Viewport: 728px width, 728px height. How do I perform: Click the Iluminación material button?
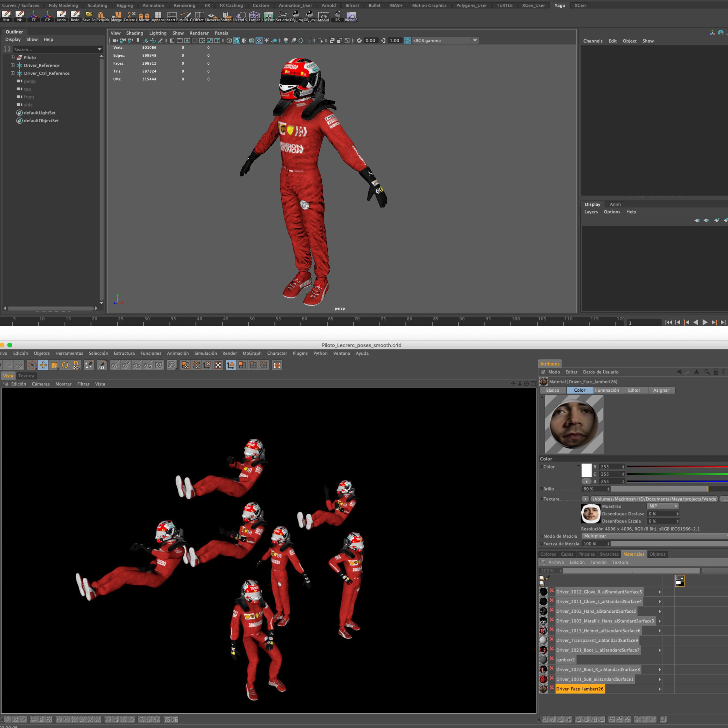click(x=607, y=390)
